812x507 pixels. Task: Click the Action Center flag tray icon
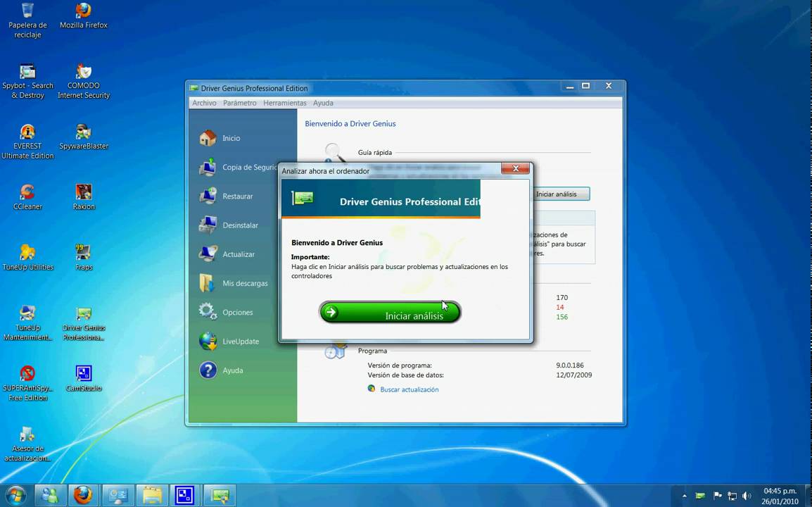(x=717, y=496)
